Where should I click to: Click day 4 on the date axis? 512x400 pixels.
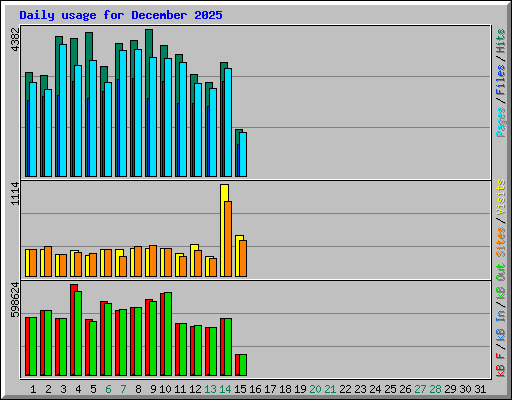(78, 389)
